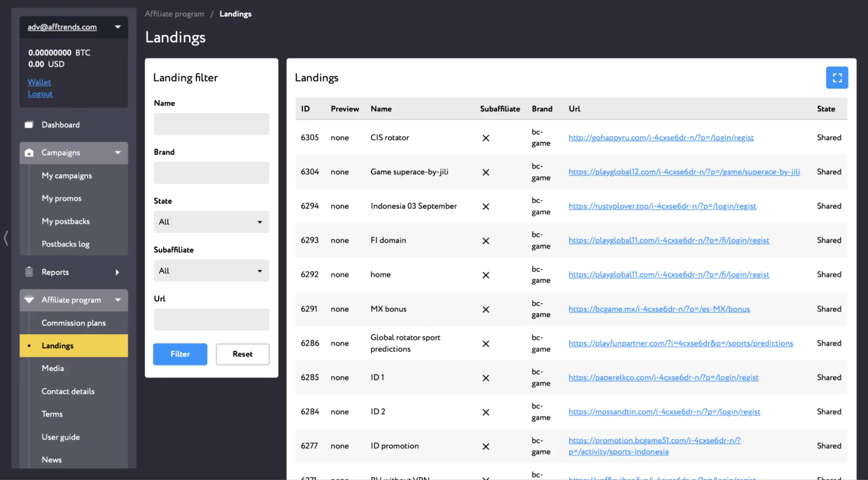Click the fullscreen expand icon in Landings panel

[x=837, y=78]
